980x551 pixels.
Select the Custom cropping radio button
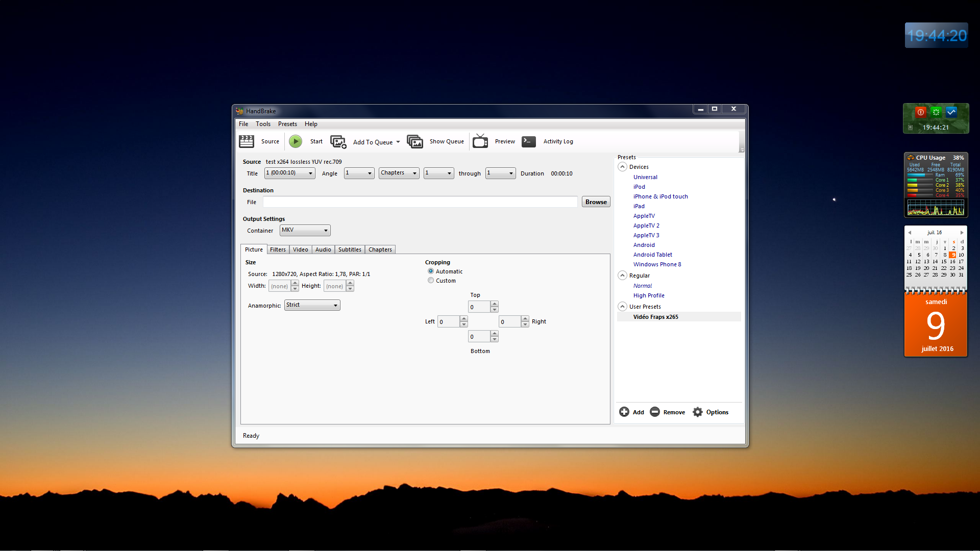430,281
